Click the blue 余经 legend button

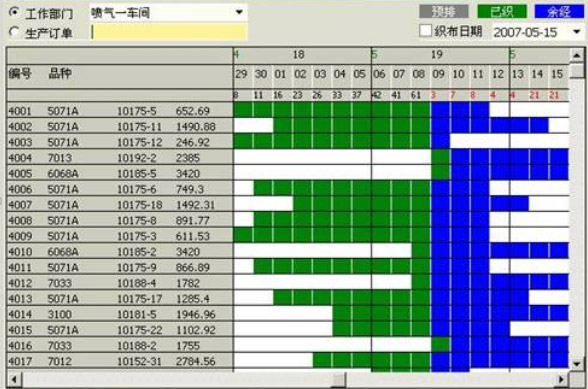point(559,12)
